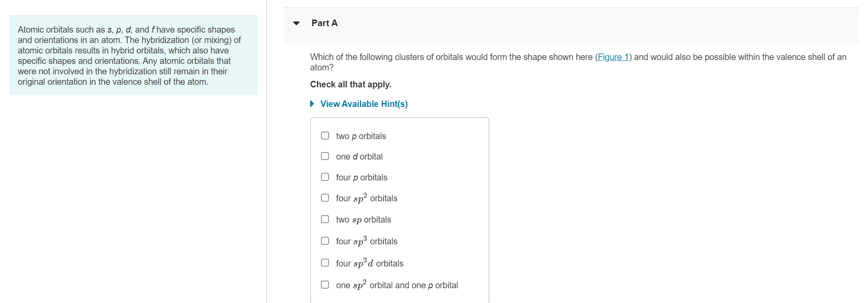
Task: Select the 'four p orbitals' checkbox
Action: pos(325,177)
